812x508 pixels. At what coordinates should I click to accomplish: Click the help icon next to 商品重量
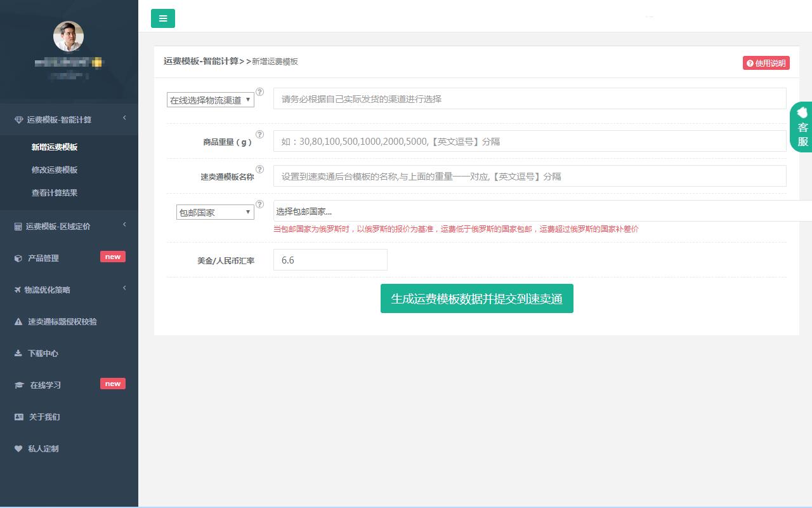click(x=259, y=135)
